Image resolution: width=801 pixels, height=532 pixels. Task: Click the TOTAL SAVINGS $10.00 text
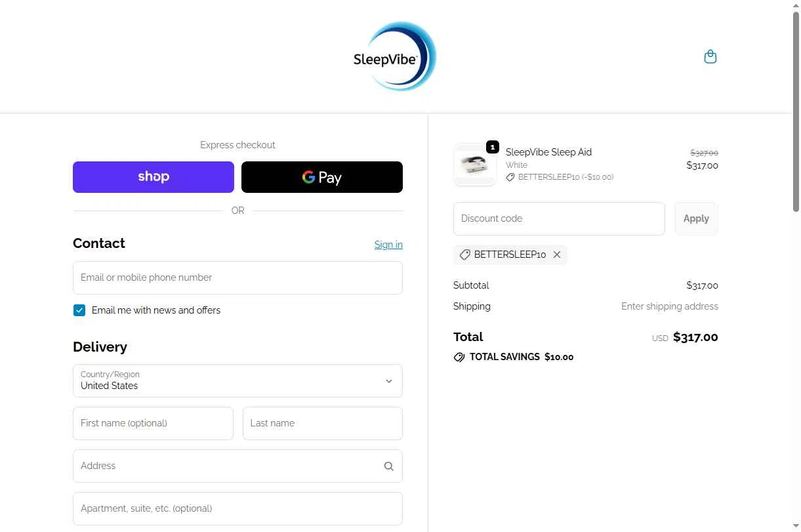click(x=522, y=358)
